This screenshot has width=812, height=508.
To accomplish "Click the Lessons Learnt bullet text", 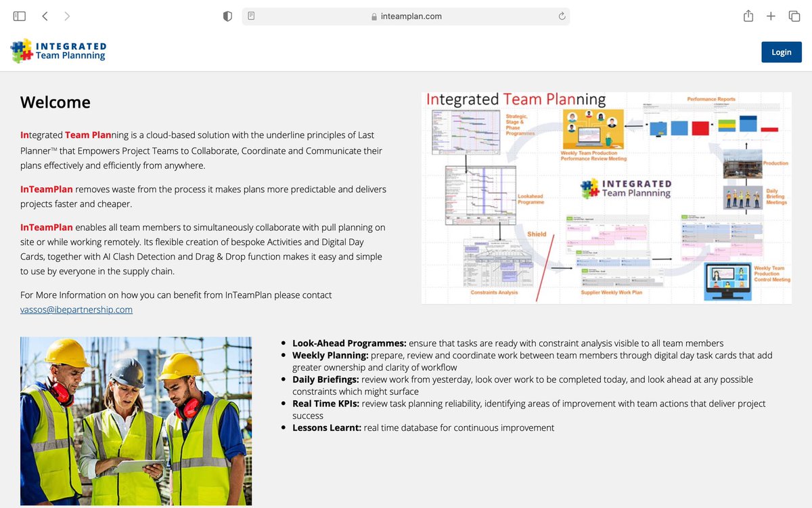I will coord(423,428).
